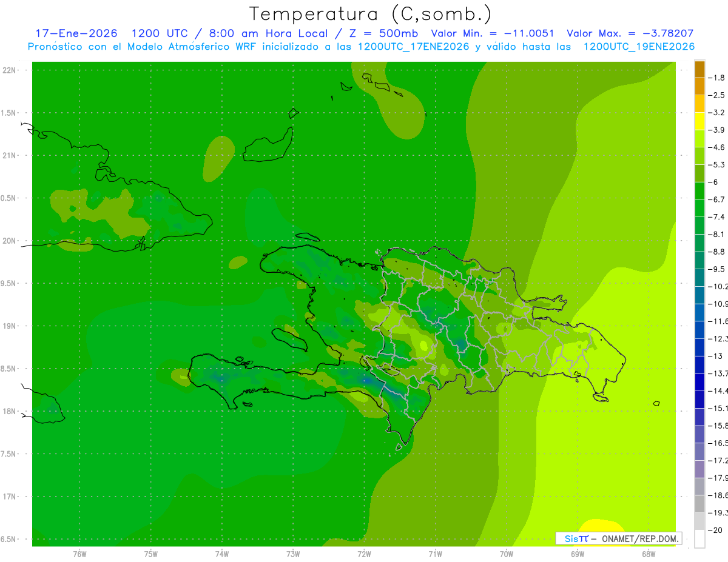Click 'Valor Min. = -11.0051' text

[x=493, y=33]
